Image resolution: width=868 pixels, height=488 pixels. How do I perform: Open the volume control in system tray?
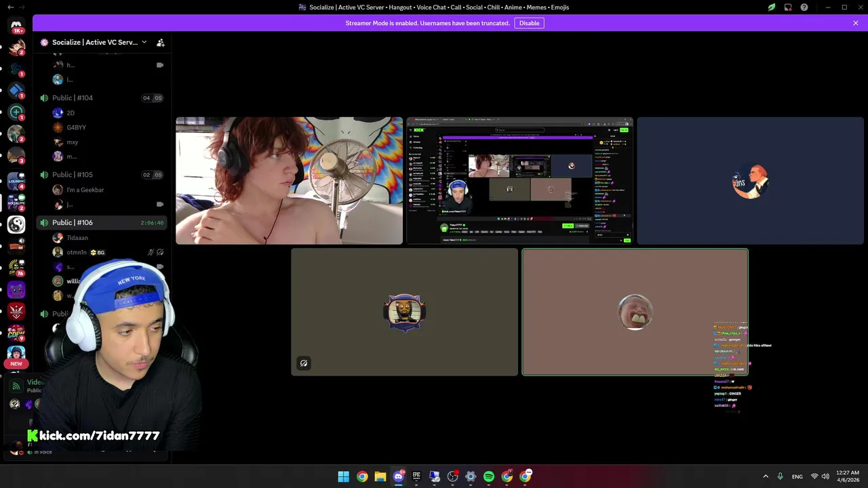pyautogui.click(x=825, y=476)
